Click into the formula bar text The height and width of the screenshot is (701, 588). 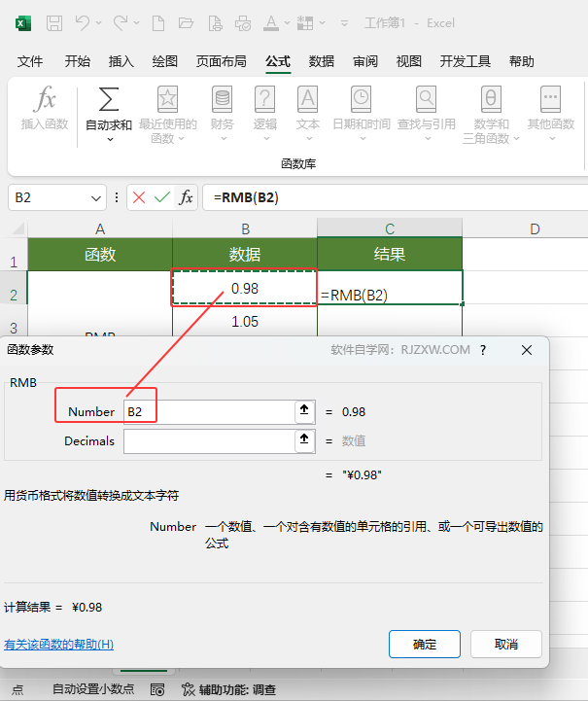246,197
